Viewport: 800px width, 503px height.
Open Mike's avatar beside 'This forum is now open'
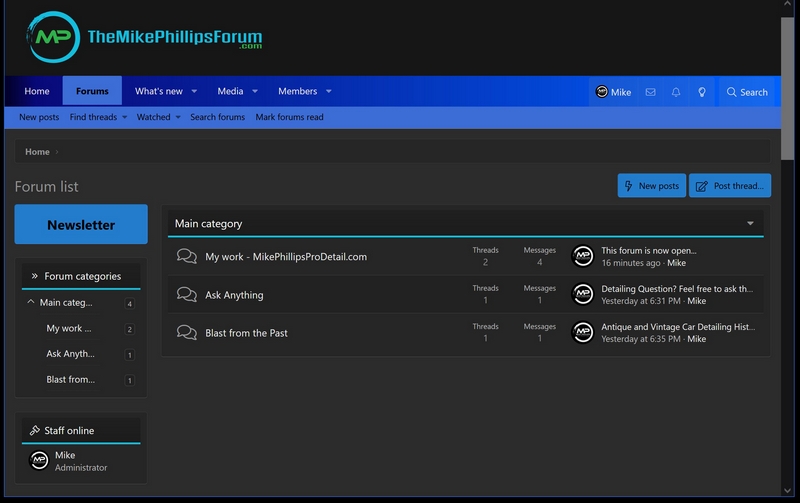click(583, 256)
